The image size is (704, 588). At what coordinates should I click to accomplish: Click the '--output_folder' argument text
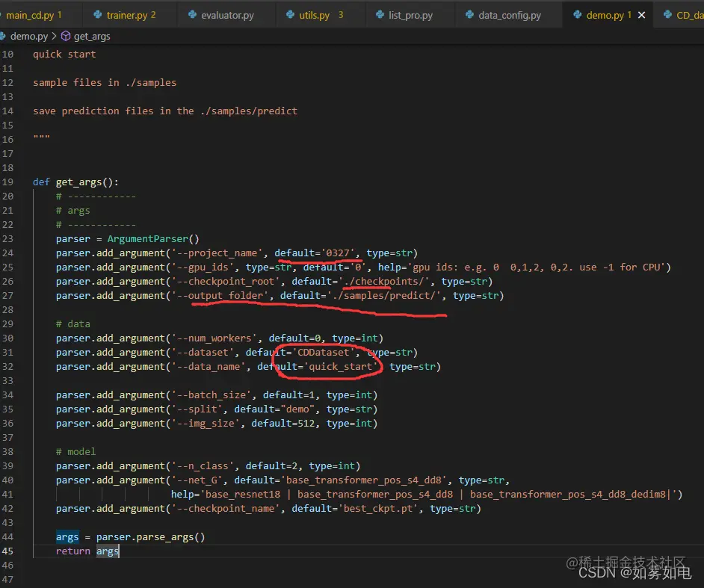pos(220,295)
